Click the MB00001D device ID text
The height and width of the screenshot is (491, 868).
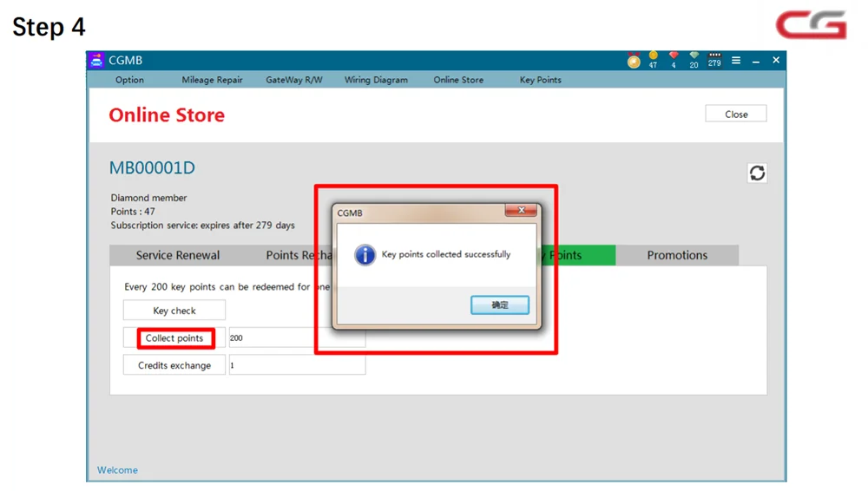point(152,167)
